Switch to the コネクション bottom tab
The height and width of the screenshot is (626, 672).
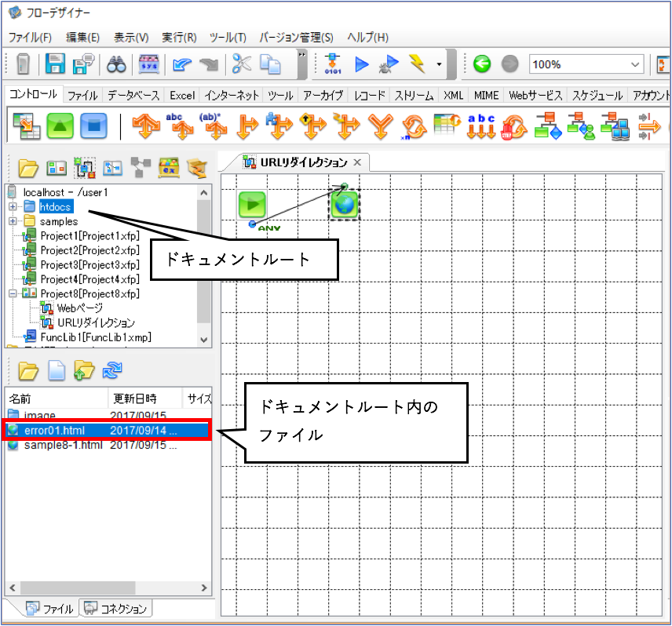point(116,609)
